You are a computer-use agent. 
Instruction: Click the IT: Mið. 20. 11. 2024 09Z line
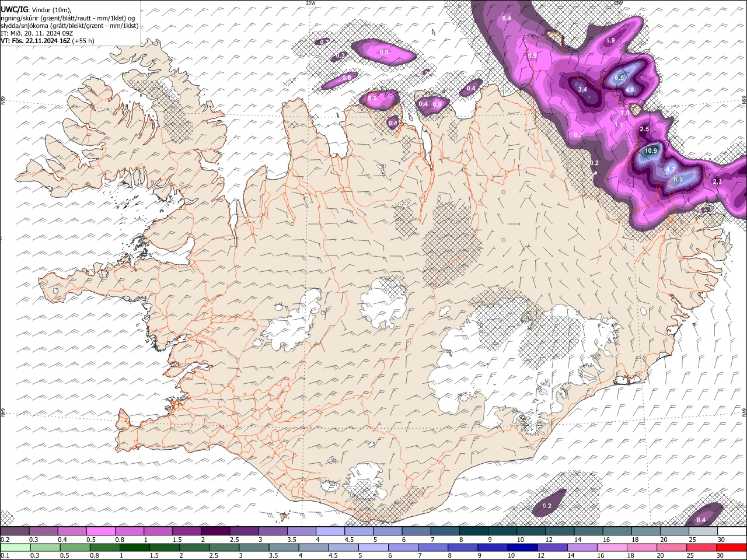click(37, 33)
